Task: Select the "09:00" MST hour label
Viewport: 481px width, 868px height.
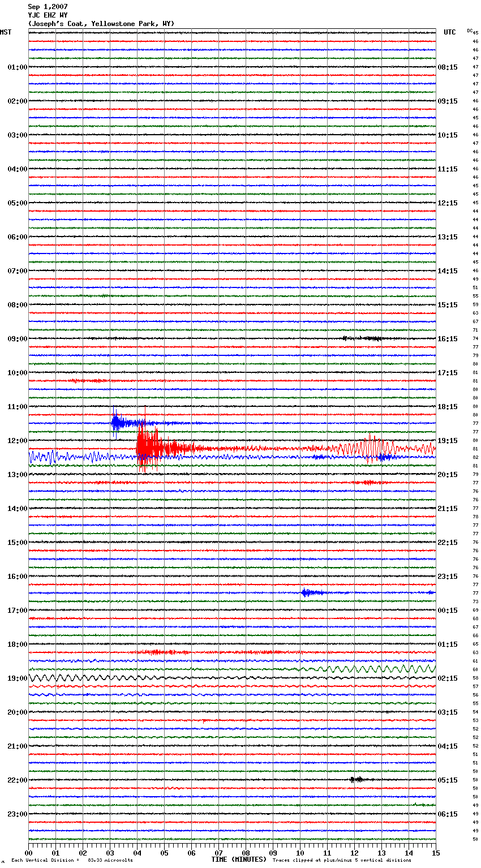Action: point(17,339)
